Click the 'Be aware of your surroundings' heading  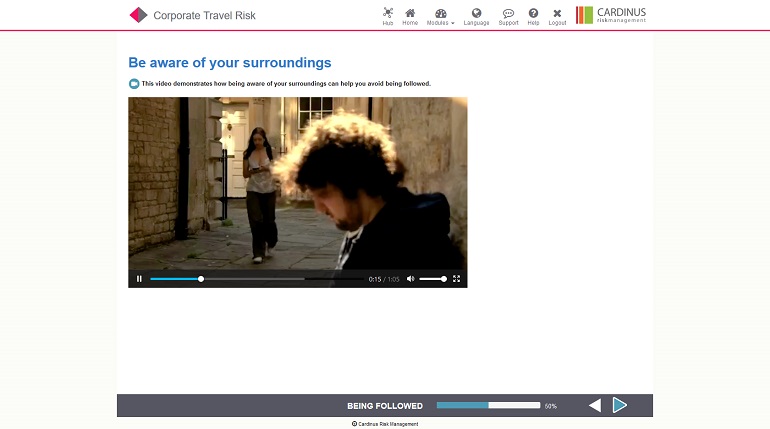230,63
